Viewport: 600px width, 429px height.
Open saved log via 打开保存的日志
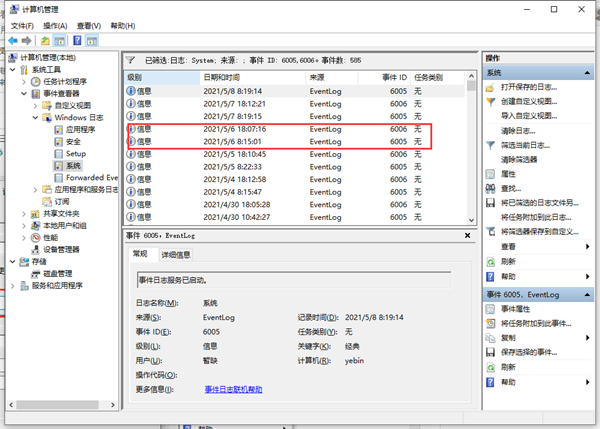(529, 88)
